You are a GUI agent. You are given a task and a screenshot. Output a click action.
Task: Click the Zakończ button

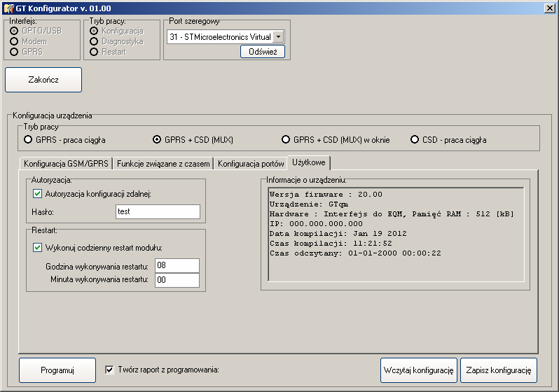pyautogui.click(x=43, y=80)
